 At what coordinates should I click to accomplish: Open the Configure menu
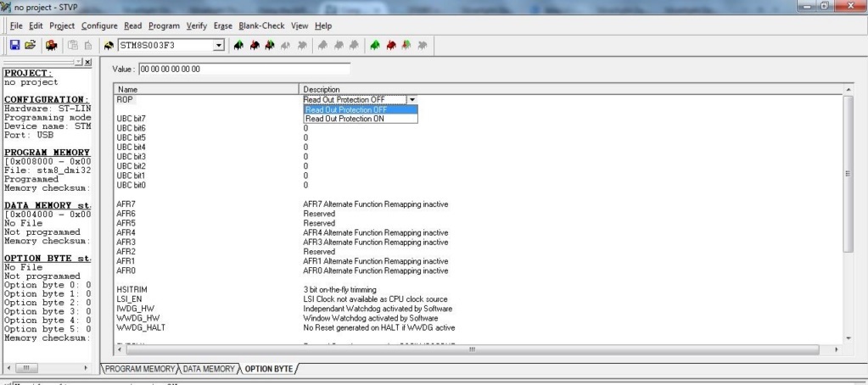coord(99,25)
